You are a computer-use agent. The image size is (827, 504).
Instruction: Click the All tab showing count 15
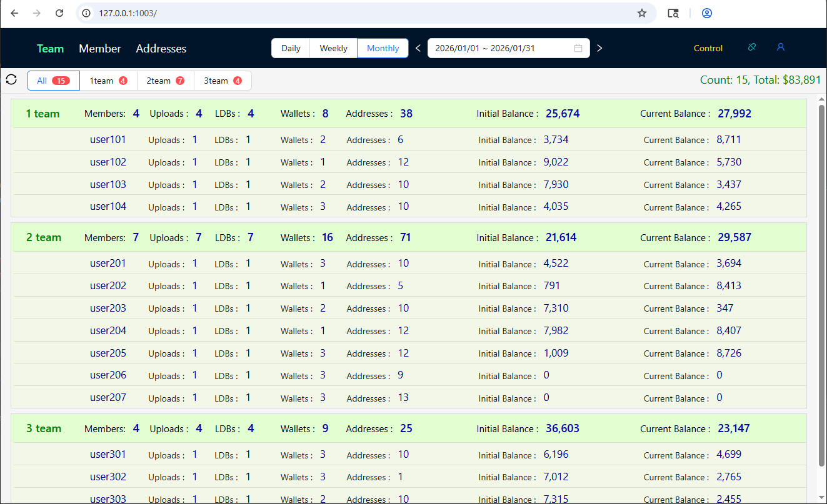pyautogui.click(x=53, y=80)
